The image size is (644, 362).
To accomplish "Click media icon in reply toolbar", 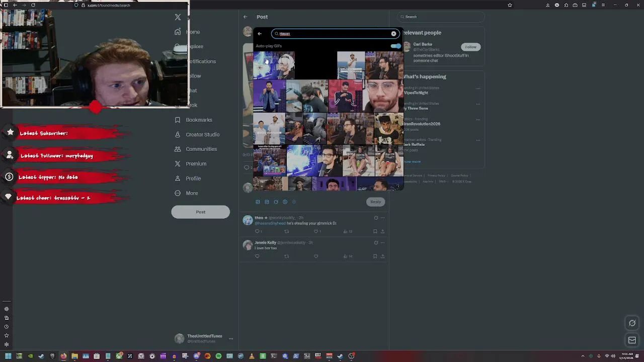I will coord(258,202).
